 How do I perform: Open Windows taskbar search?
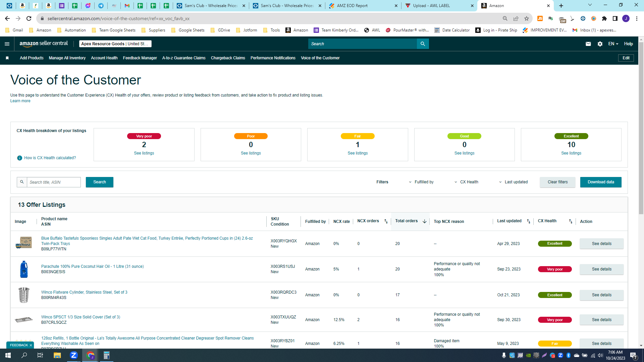pos(24,355)
